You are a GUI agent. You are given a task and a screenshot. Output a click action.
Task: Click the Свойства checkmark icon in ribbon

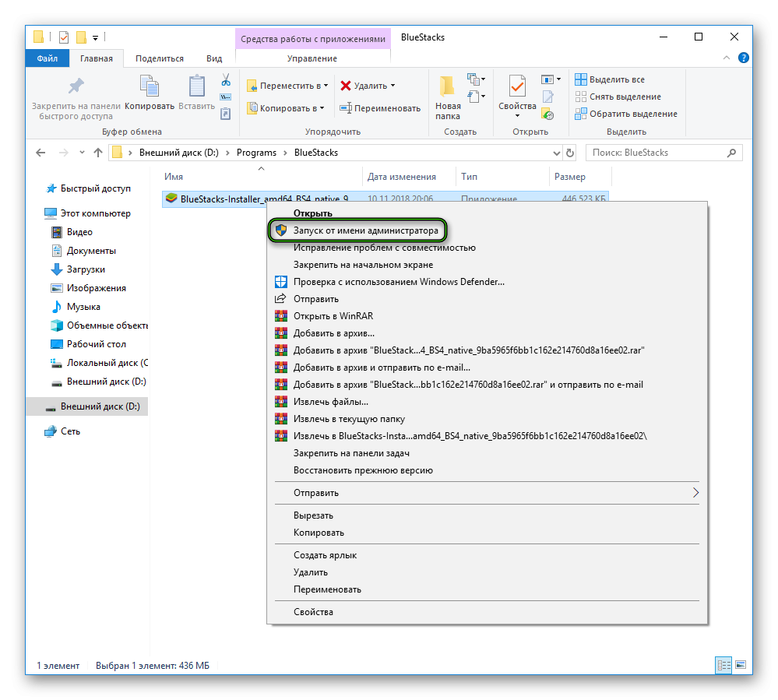coord(517,86)
